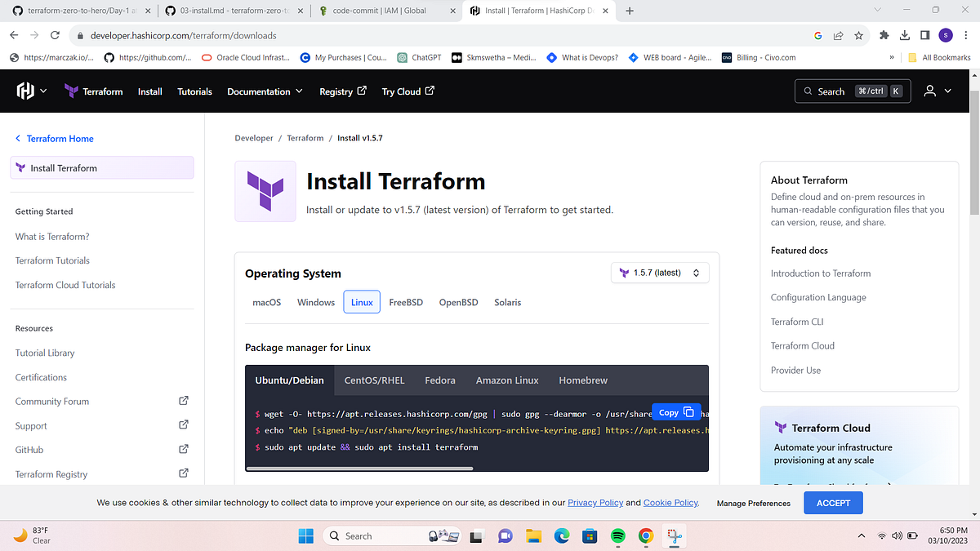Open the browser Extensions puzzle icon
Viewport: 980px width, 551px height.
884,36
